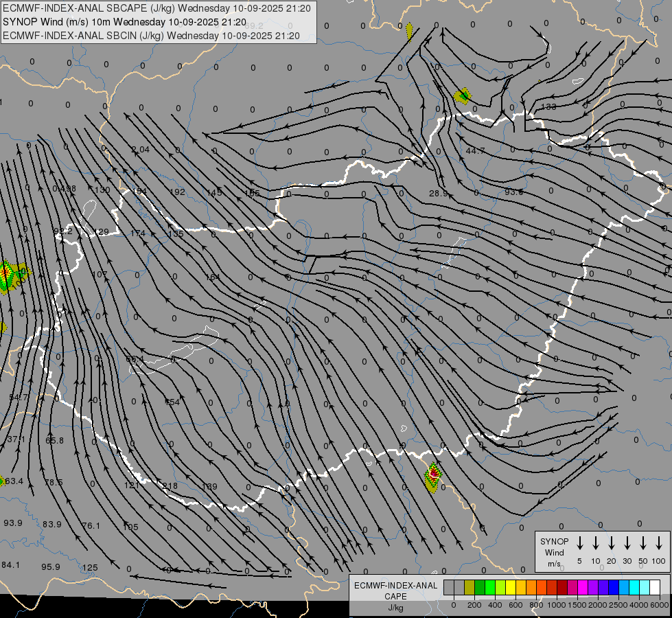Click the 107 CAPE value
The height and width of the screenshot is (618, 672).
point(100,275)
